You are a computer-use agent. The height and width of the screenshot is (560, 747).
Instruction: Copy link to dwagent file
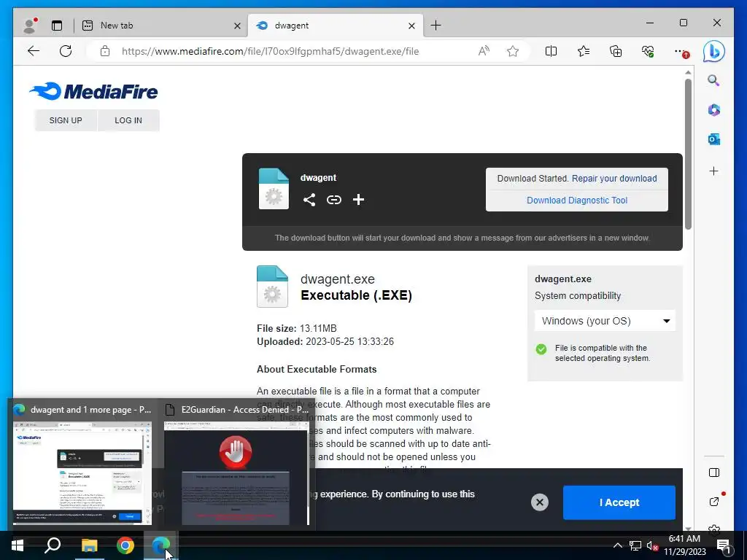coord(334,200)
